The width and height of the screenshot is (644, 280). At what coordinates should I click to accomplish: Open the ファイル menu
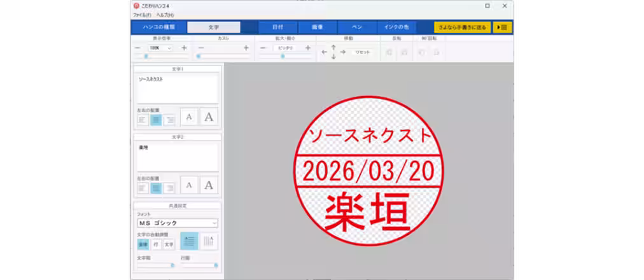tap(142, 15)
